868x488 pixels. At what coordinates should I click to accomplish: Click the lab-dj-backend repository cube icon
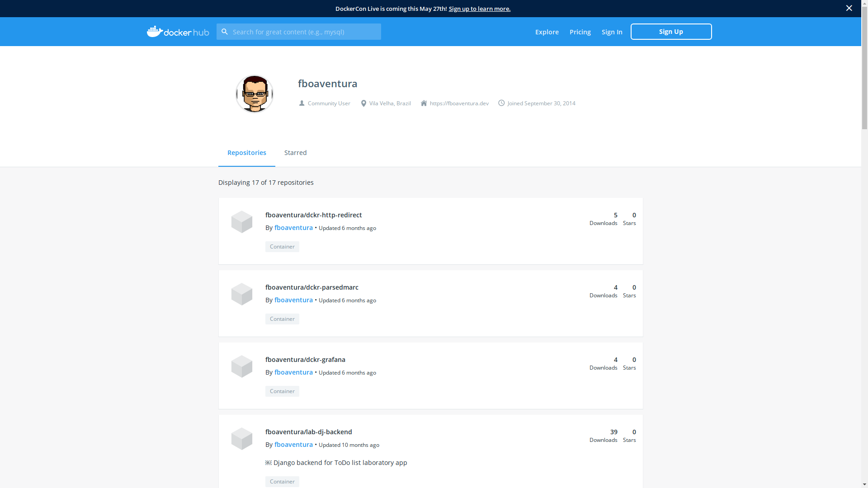click(x=242, y=439)
